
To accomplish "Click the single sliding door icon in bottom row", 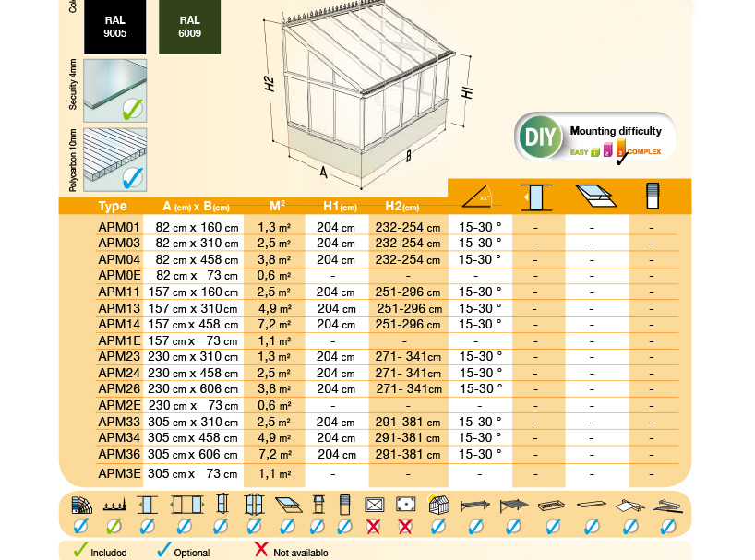I will pyautogui.click(x=147, y=505).
